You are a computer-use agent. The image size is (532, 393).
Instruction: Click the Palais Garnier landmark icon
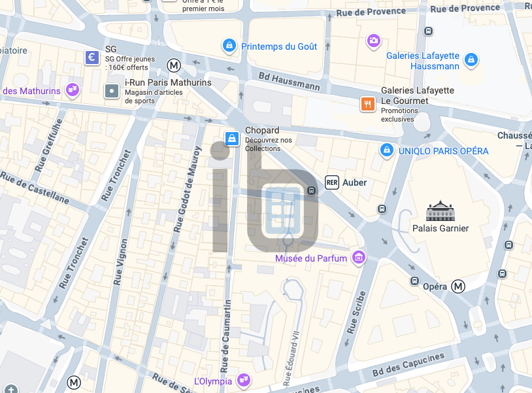(440, 211)
